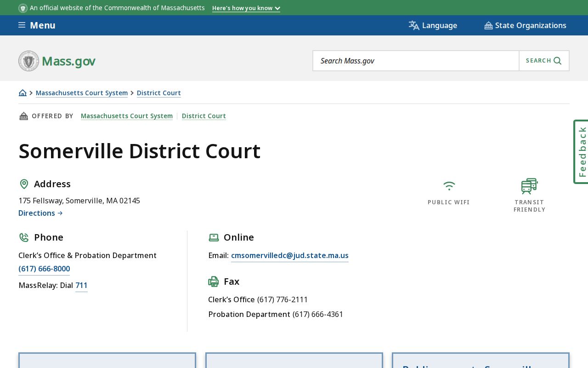This screenshot has height=368, width=588.
Task: Expand "Here's how you know" dropdown
Action: 246,8
